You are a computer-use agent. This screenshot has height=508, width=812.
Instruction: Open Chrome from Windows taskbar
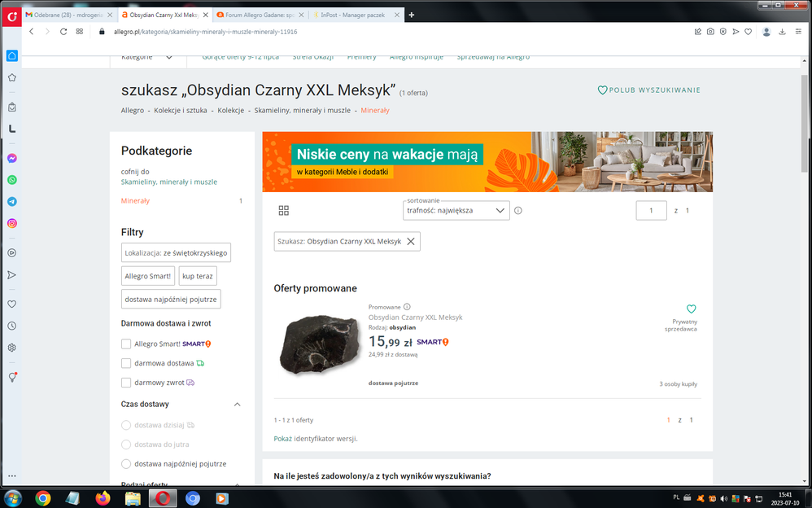pyautogui.click(x=43, y=498)
